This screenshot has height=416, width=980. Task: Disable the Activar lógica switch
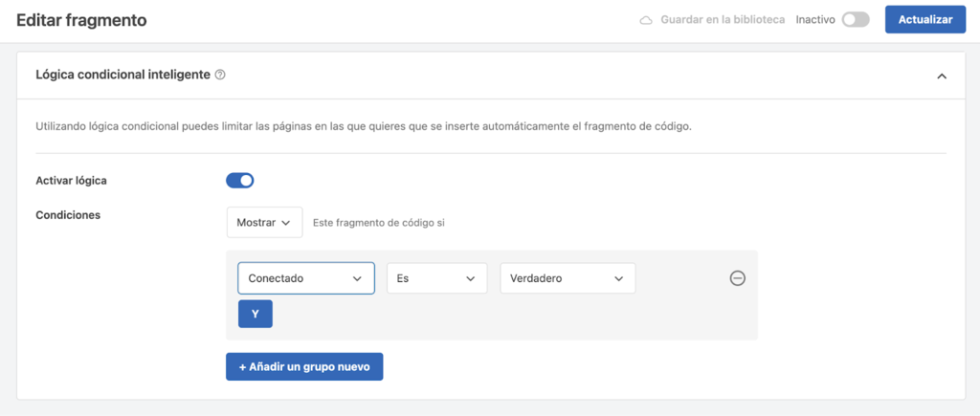click(240, 180)
